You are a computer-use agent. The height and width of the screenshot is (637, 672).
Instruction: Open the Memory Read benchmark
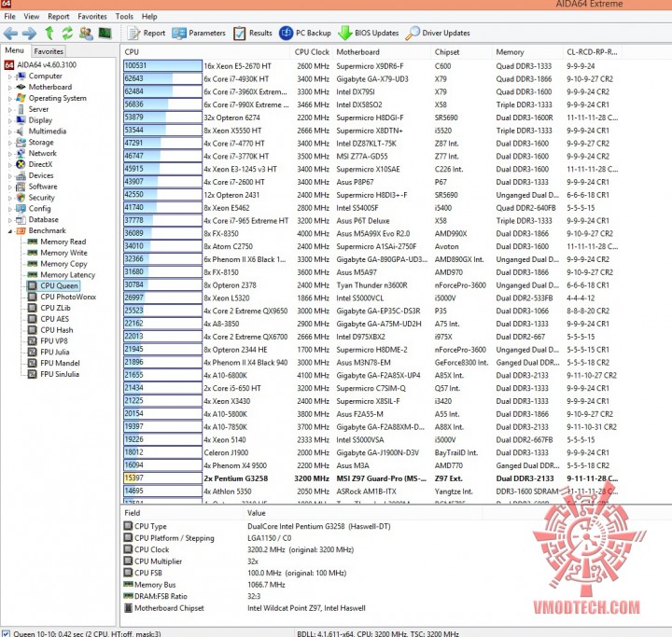[63, 242]
